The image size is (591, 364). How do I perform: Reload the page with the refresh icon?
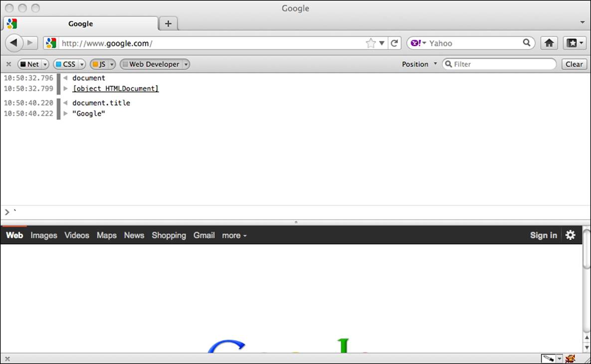click(x=394, y=43)
